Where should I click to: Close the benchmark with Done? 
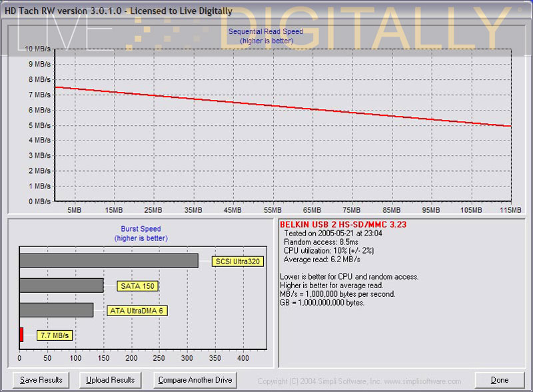pos(500,380)
